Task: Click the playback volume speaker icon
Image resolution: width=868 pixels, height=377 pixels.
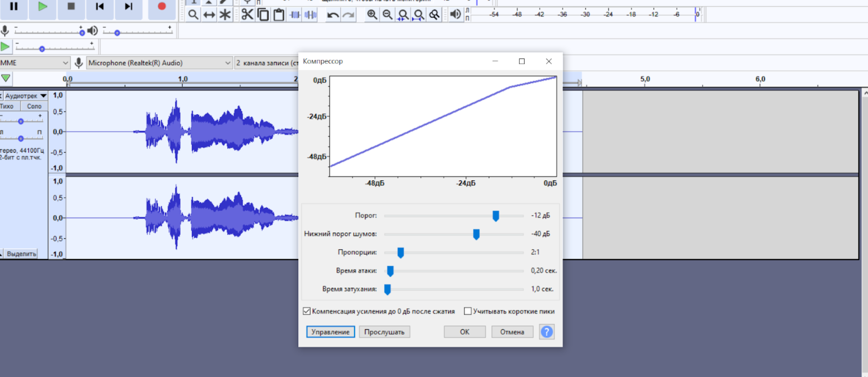Action: pos(92,31)
